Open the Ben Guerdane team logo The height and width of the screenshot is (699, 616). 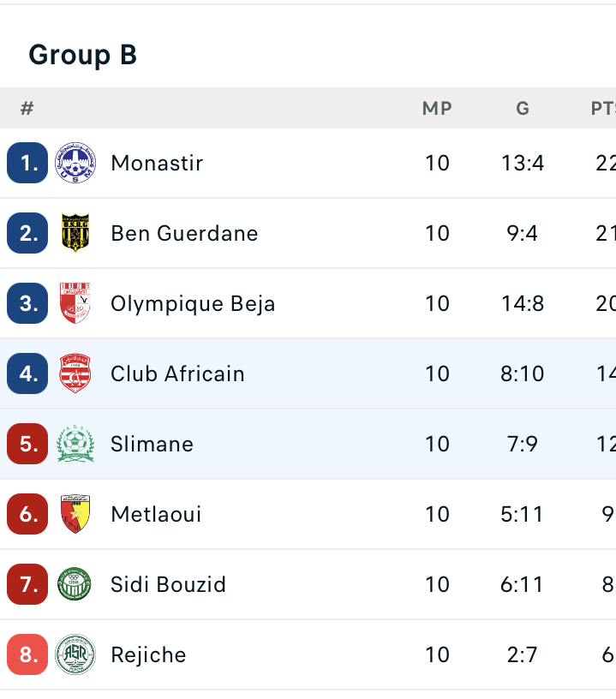coord(75,233)
